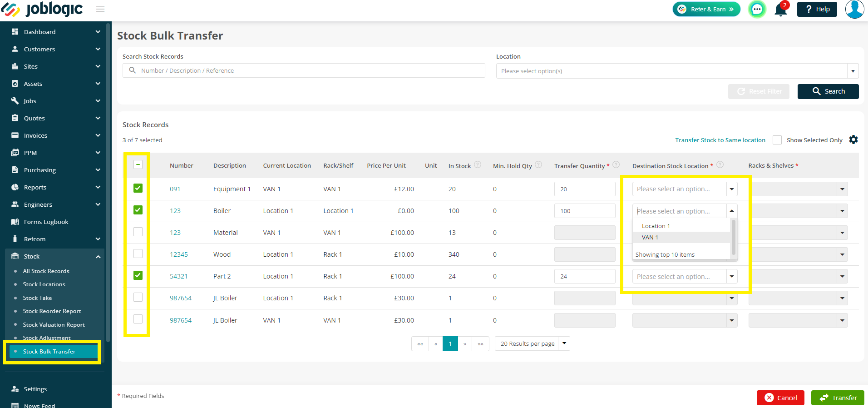The width and height of the screenshot is (868, 408).
Task: Click the Sites sidebar icon
Action: coord(15,66)
